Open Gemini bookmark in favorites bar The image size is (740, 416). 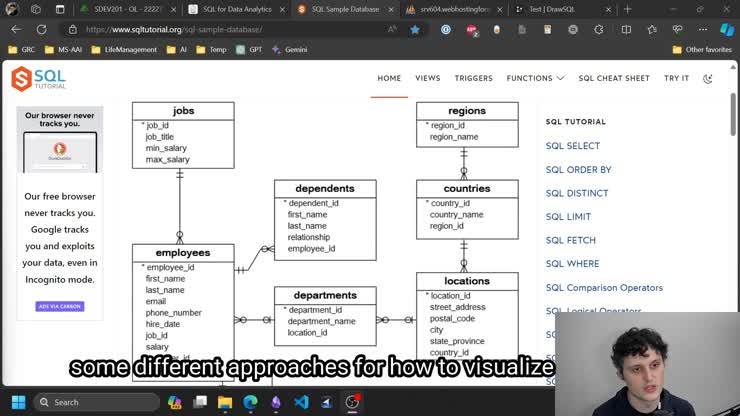pos(290,50)
